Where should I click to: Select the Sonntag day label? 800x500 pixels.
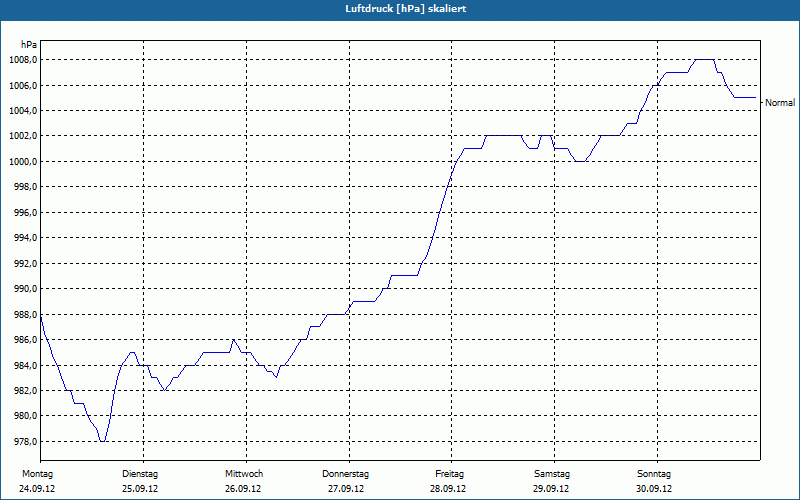tap(654, 474)
